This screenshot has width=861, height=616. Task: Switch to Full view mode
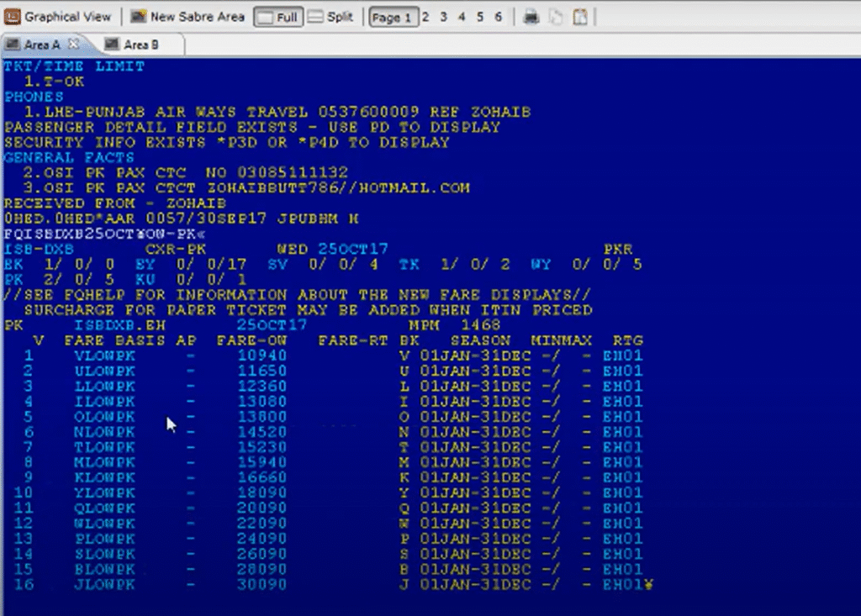point(278,17)
